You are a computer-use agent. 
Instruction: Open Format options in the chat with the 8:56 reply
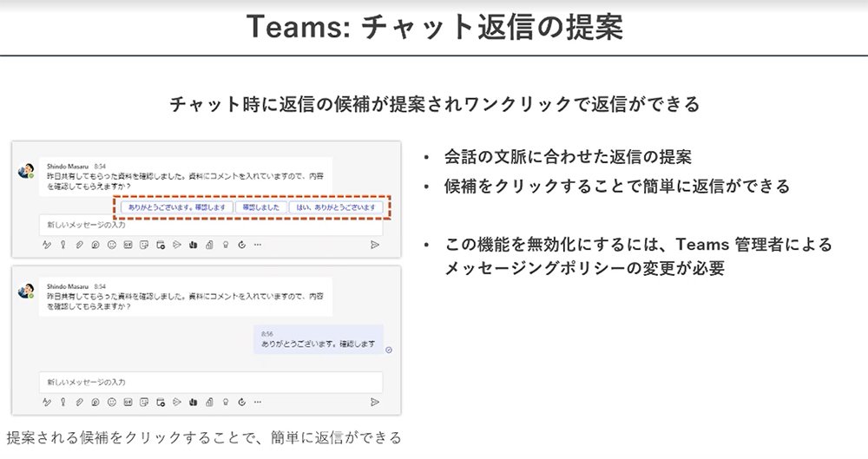[x=47, y=403]
